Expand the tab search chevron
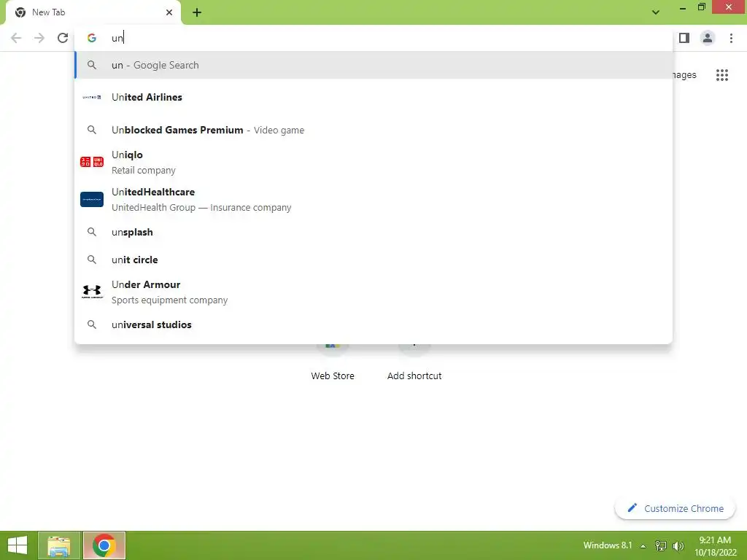 point(656,12)
